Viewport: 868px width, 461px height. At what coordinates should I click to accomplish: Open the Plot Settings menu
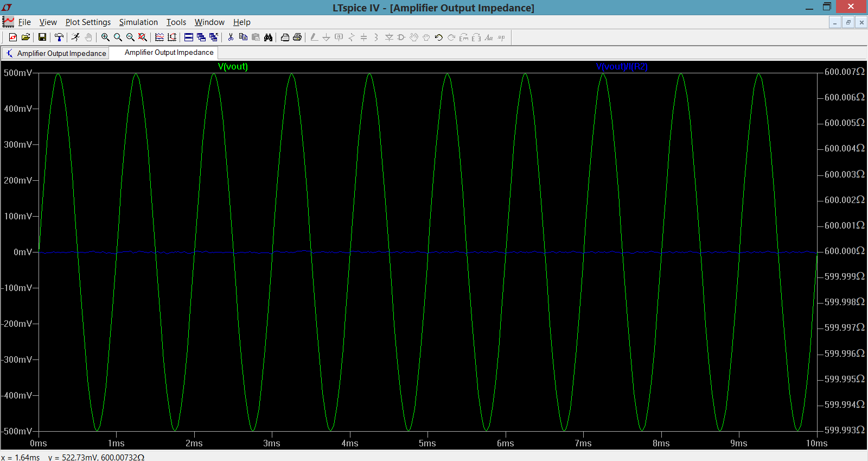click(88, 22)
